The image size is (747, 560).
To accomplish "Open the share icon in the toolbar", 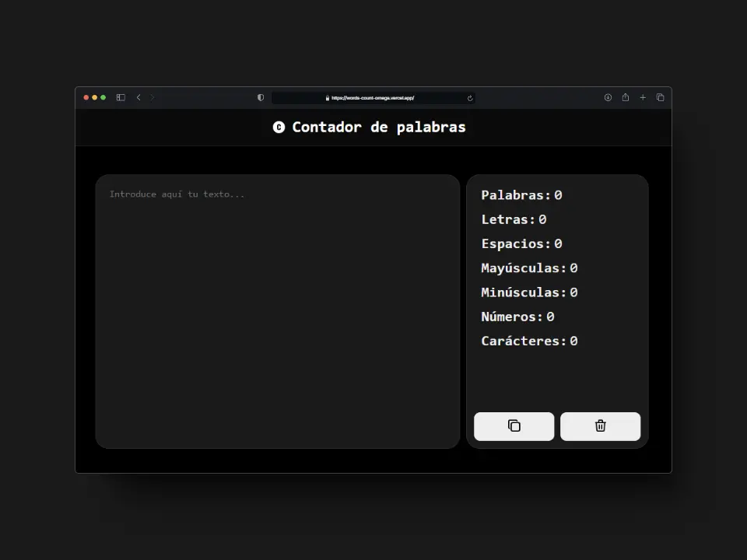I will 626,97.
